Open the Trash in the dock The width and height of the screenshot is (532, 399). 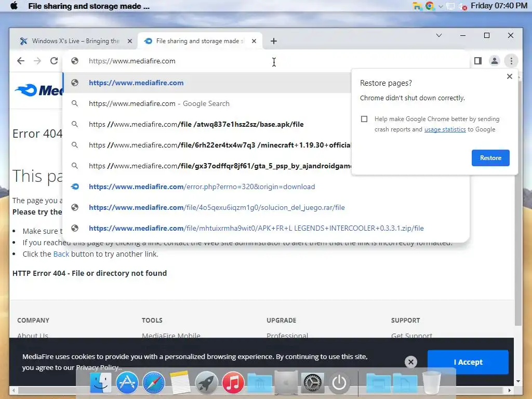coord(432,383)
